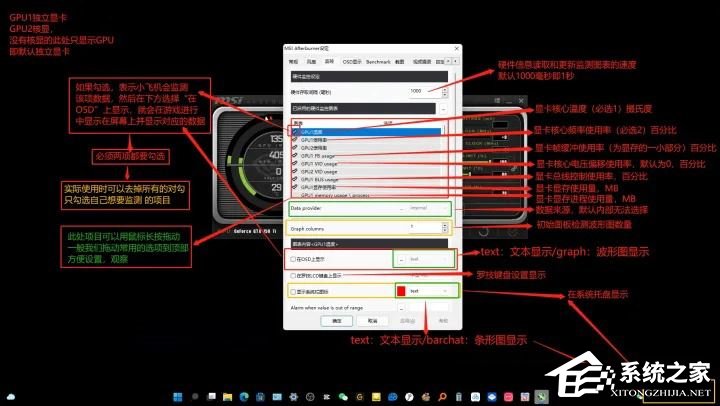Decrease Graph columns with down arrow
This screenshot has height=406, width=720.
click(x=444, y=230)
